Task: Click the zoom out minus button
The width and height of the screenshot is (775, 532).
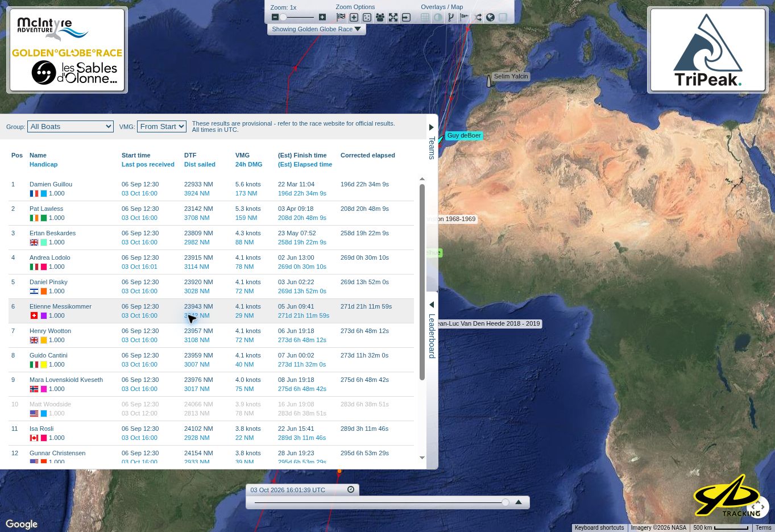Action: click(x=275, y=18)
